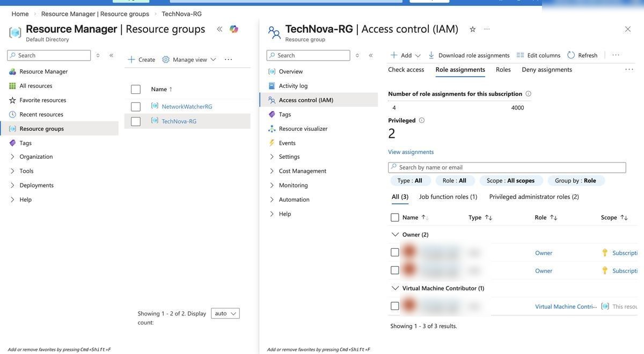Tick the select-all checkbox in role assignments table
Viewport: 644px width, 354px height.
coord(395,217)
